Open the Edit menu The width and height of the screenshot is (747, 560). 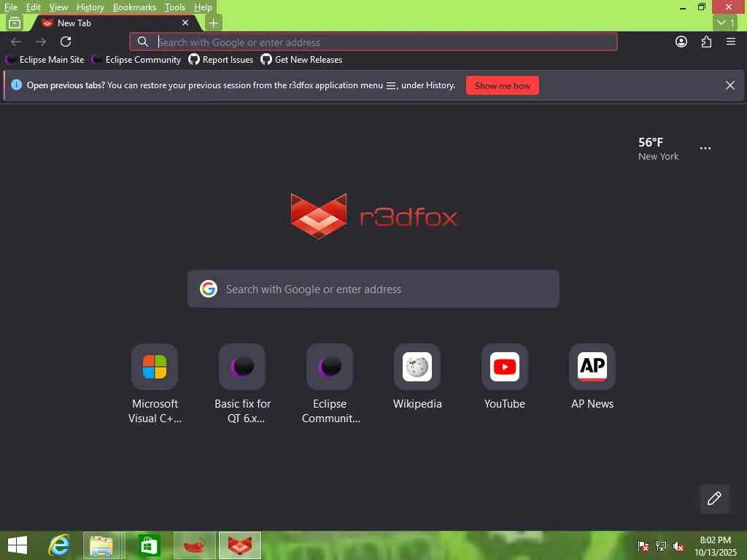pyautogui.click(x=33, y=7)
